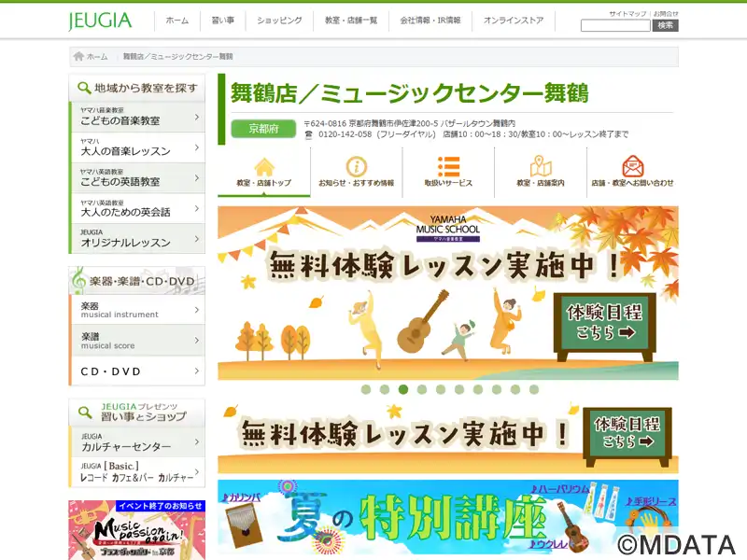The height and width of the screenshot is (560, 747).
Task: Expand the カルチャーセンター arrow
Action: point(197,441)
